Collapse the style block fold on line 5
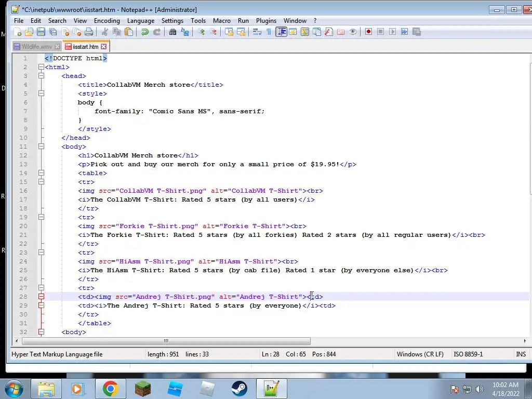The height and width of the screenshot is (399, 532). (x=41, y=94)
